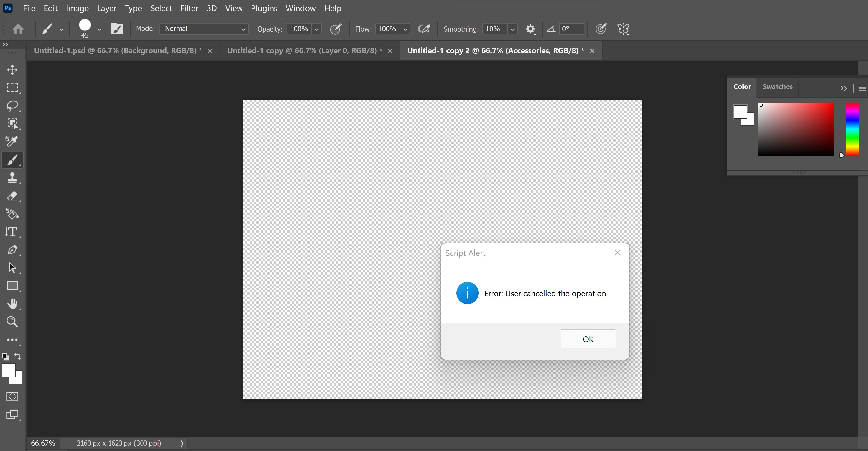The image size is (868, 451).
Task: Select the Move tool
Action: tap(13, 70)
